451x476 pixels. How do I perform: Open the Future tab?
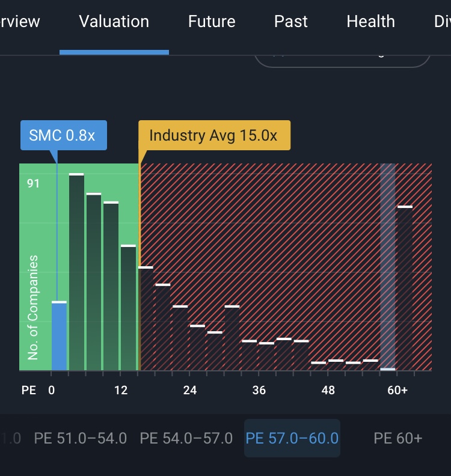212,22
